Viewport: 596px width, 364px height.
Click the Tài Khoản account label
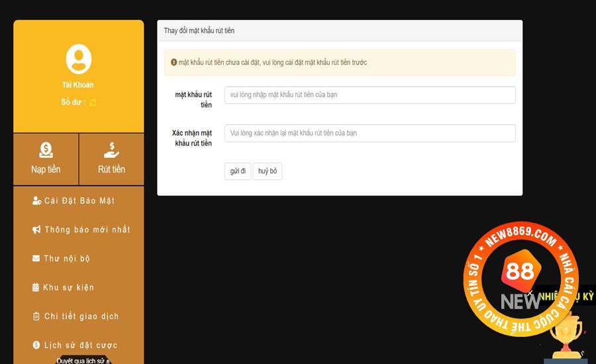point(78,85)
